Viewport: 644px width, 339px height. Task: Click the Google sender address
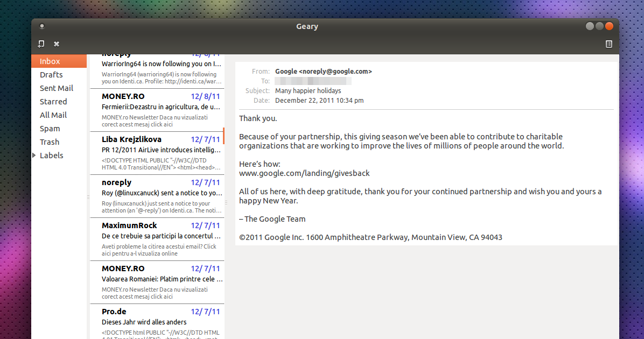point(323,71)
